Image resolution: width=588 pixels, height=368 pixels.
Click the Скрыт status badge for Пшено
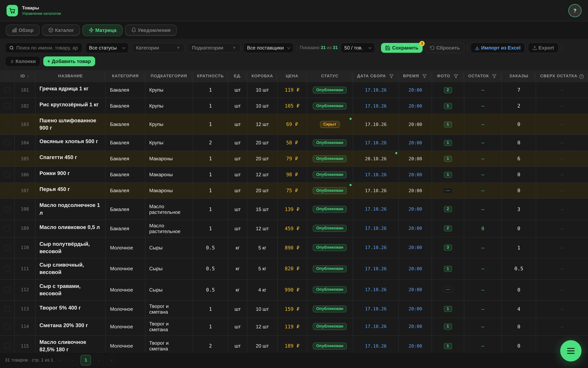[330, 124]
